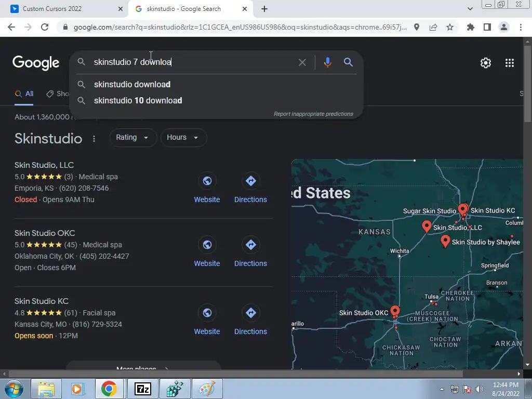The width and height of the screenshot is (532, 399).
Task: Select suggestion 'skinstudio 10 download'
Action: pos(216,101)
